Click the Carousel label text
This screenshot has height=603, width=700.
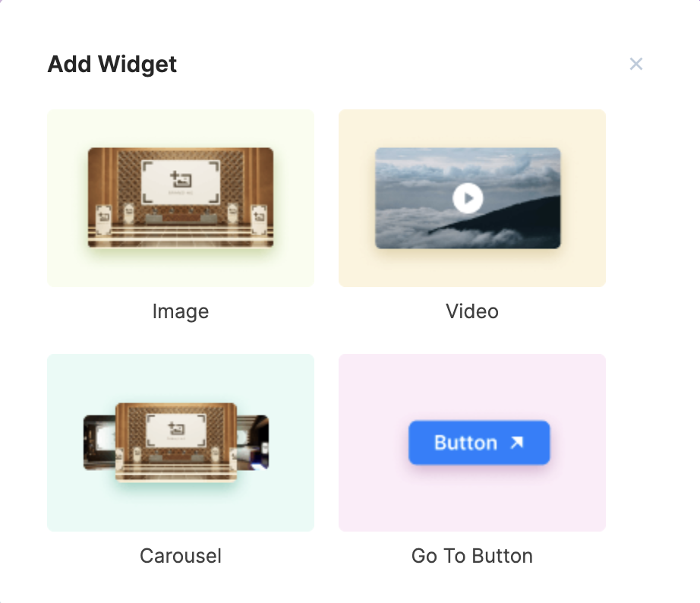point(180,555)
